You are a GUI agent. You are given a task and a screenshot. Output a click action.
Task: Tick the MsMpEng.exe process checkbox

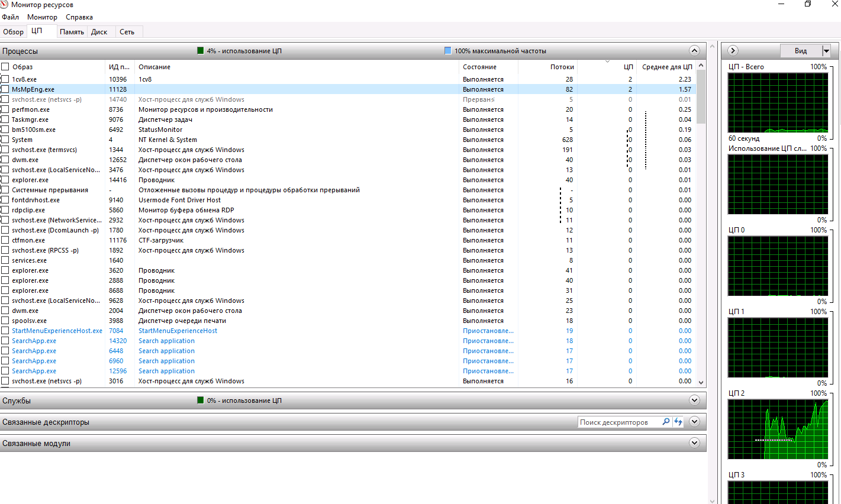click(x=5, y=89)
